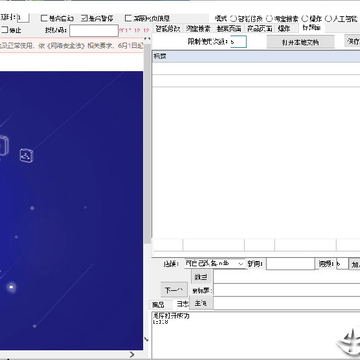The image size is (360, 360).
Task: Tick the checkbox right after the delay field
Action: coord(44,18)
